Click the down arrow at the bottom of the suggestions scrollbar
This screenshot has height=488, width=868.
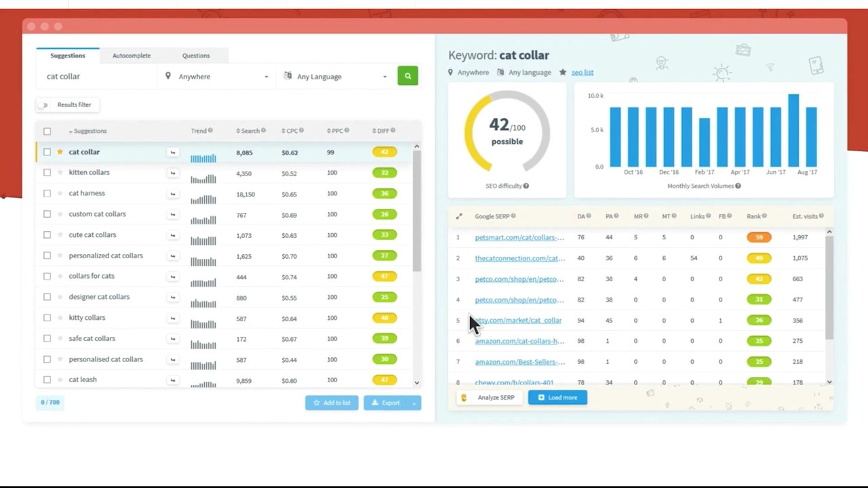coord(416,383)
